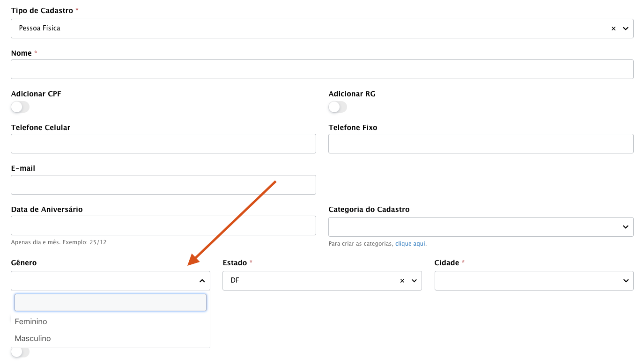Image resolution: width=644 pixels, height=364 pixels.
Task: Open the Cidade dropdown
Action: coord(625,281)
